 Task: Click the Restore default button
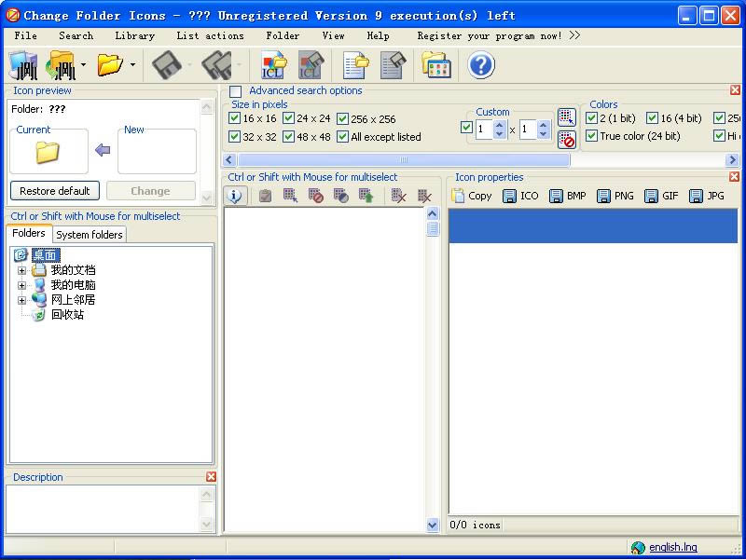click(x=55, y=191)
